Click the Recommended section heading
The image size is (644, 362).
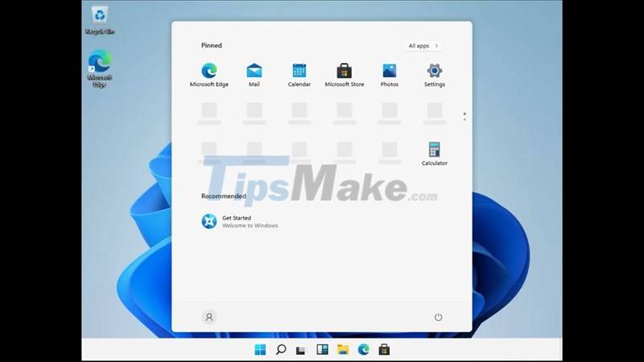click(x=224, y=196)
